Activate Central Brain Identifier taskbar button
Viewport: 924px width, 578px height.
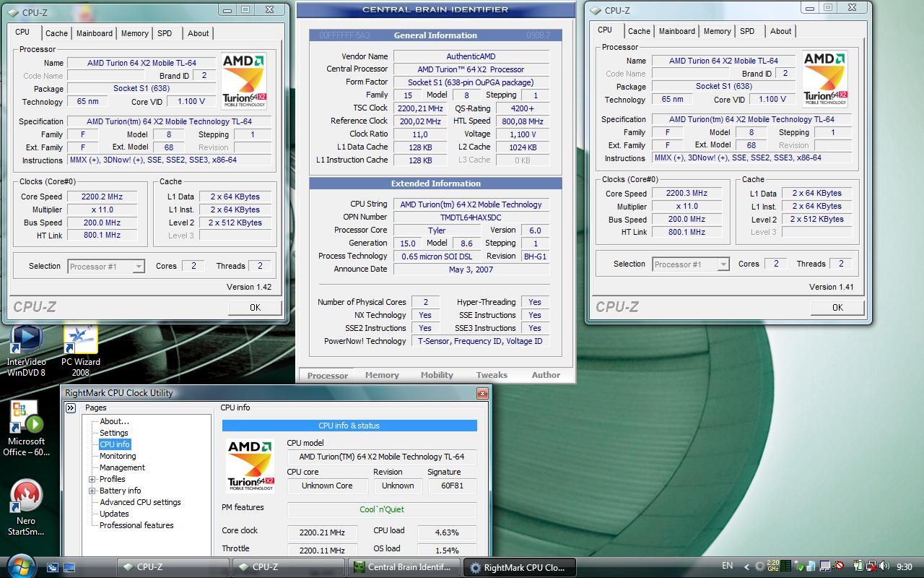click(x=404, y=567)
